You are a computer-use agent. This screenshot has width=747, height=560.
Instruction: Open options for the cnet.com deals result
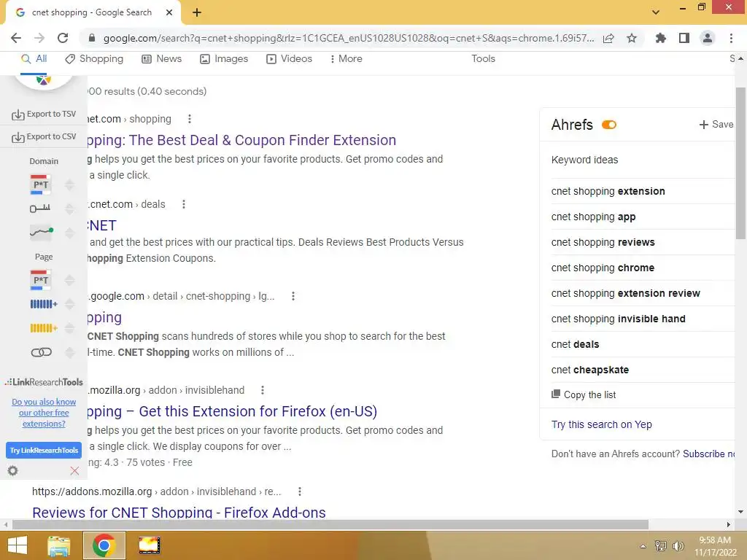tap(184, 204)
